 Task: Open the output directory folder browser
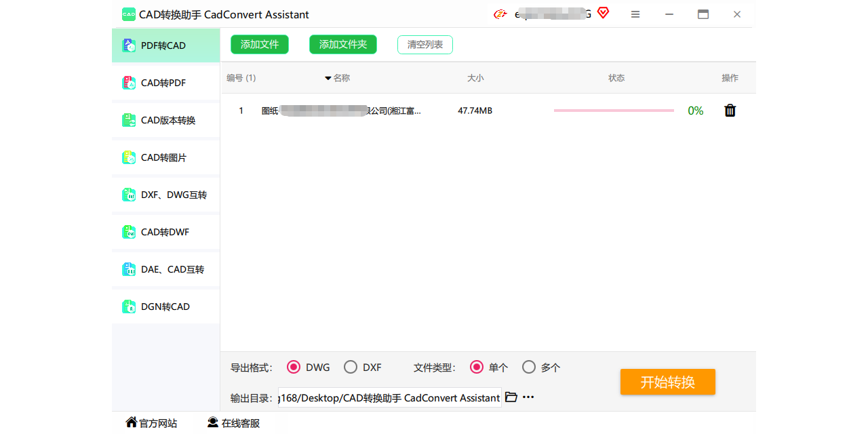tap(511, 397)
